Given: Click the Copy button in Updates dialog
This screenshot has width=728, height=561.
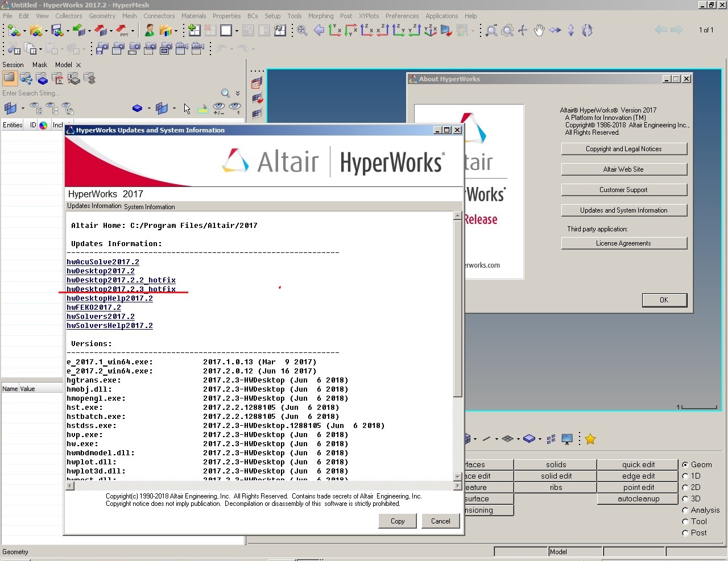Looking at the screenshot, I should tap(398, 521).
